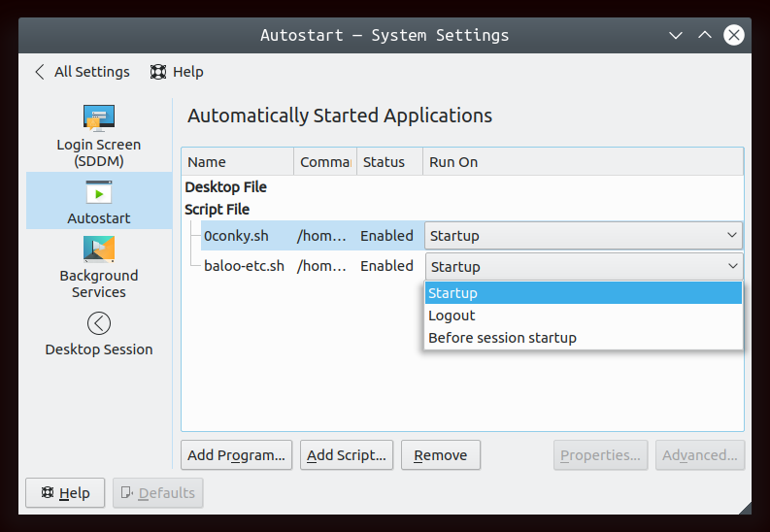Select the baloo-etc.sh script entry
The image size is (770, 532).
(x=243, y=266)
